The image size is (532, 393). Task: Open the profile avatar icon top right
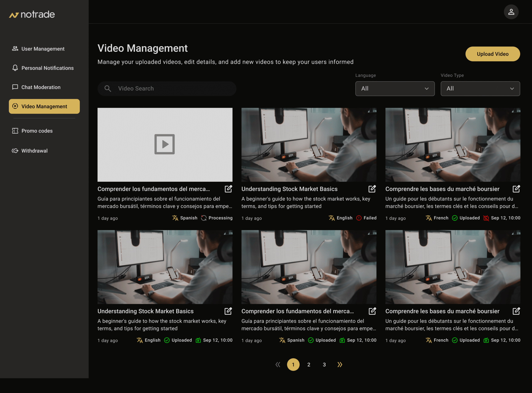click(511, 12)
